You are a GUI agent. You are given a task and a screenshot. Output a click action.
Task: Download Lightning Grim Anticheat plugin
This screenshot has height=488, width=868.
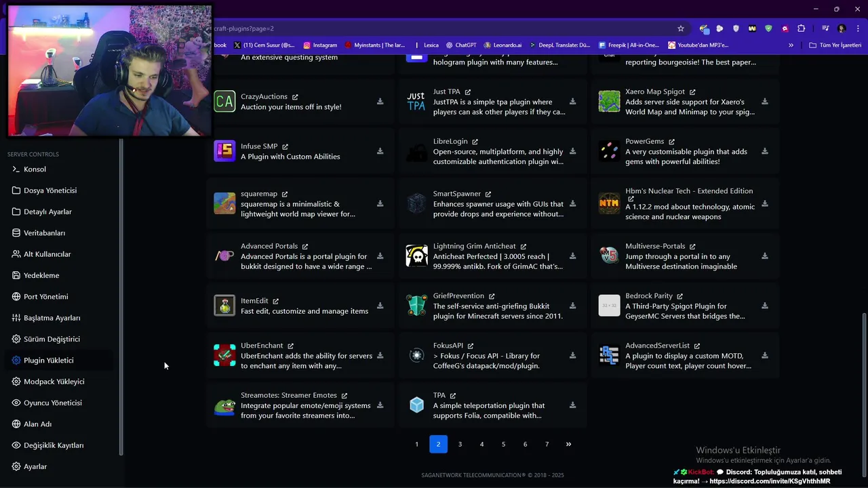(x=572, y=256)
